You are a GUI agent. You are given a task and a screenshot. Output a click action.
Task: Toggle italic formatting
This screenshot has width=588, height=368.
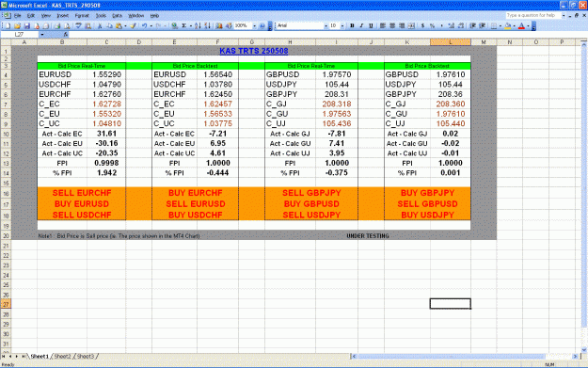(361, 26)
